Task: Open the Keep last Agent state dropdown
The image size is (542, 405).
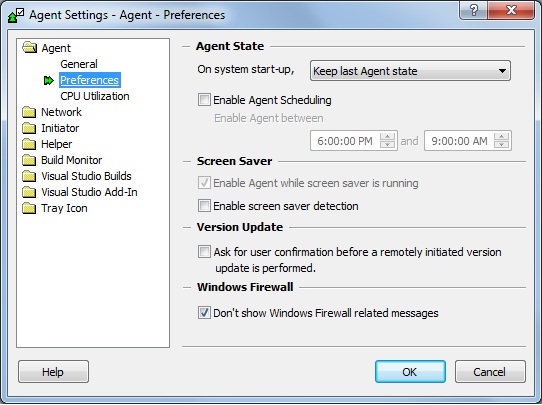Action: point(410,71)
